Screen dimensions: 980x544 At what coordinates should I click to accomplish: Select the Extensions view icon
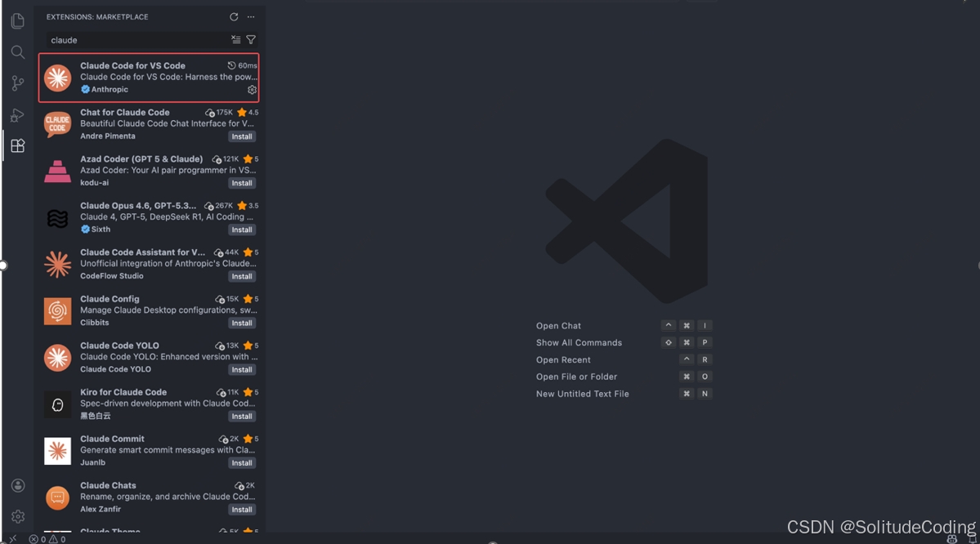[x=17, y=145]
